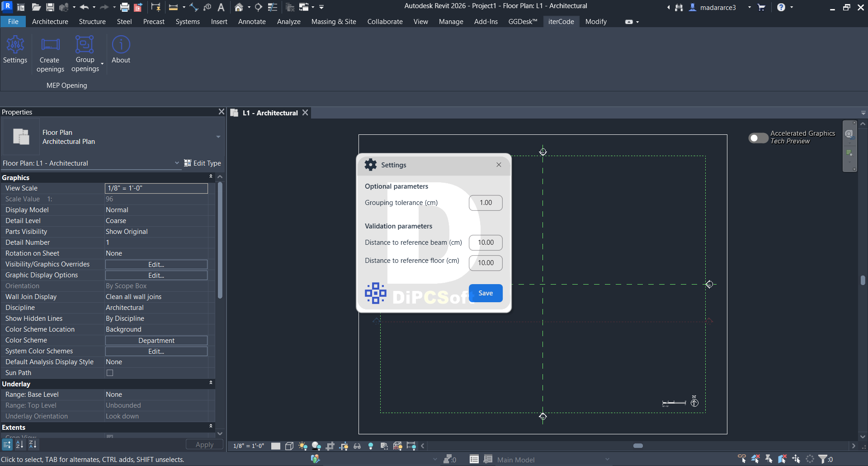The image size is (868, 466).
Task: Click Edit for Graphic Display Options
Action: [156, 275]
